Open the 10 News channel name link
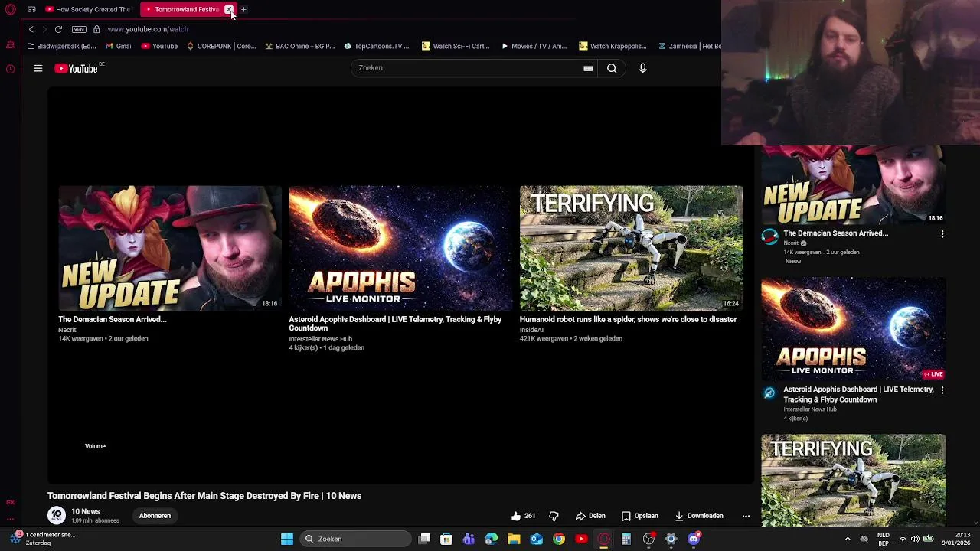 pyautogui.click(x=85, y=511)
